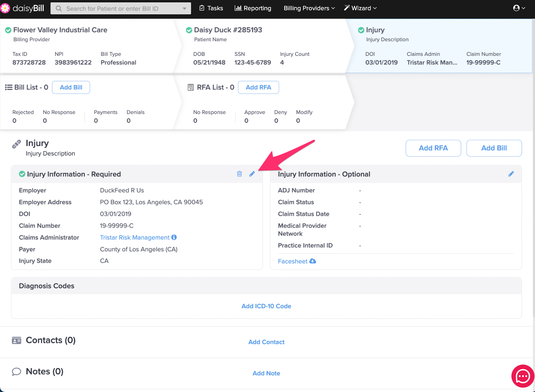
Task: Expand the Wizard menu
Action: [360, 8]
